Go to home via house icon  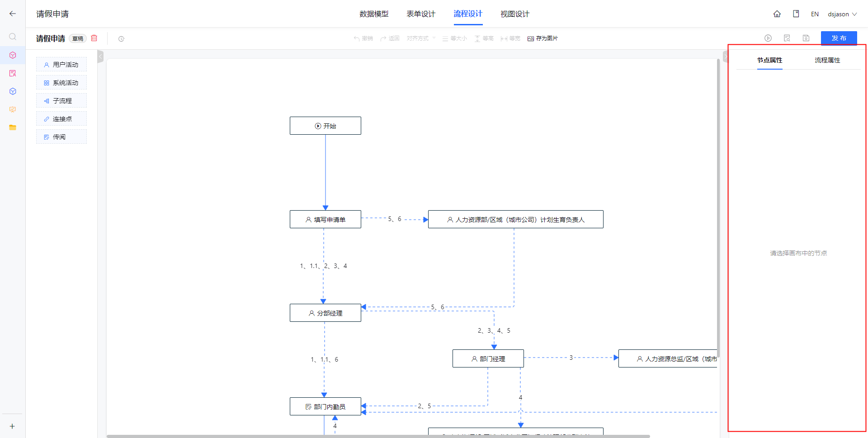[x=777, y=14]
